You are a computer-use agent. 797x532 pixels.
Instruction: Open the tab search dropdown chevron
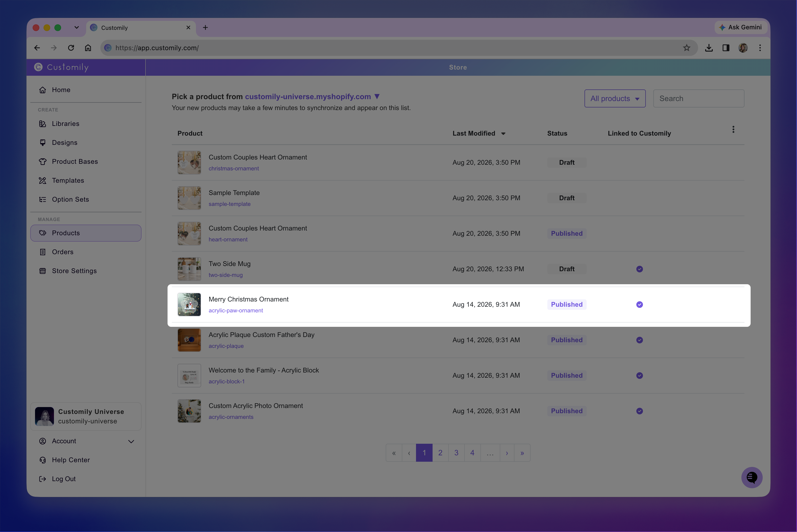pos(77,27)
